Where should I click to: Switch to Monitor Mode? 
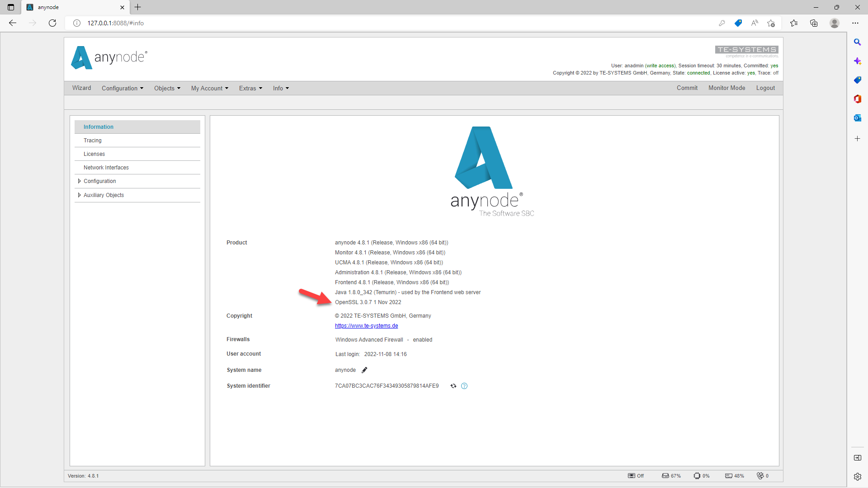pyautogui.click(x=726, y=88)
